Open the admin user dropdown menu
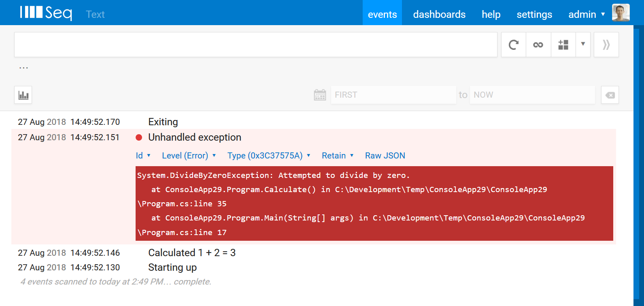The height and width of the screenshot is (306, 644). pos(587,15)
